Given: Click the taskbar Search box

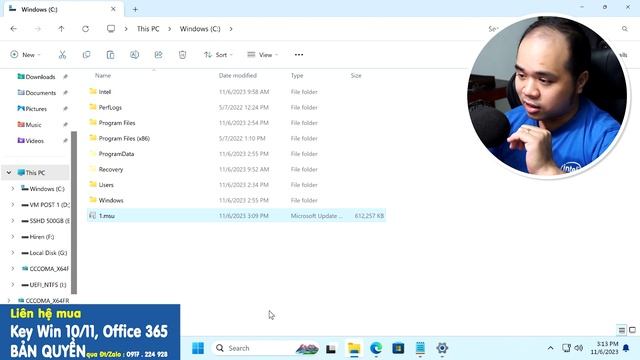Looking at the screenshot, I should [266, 348].
